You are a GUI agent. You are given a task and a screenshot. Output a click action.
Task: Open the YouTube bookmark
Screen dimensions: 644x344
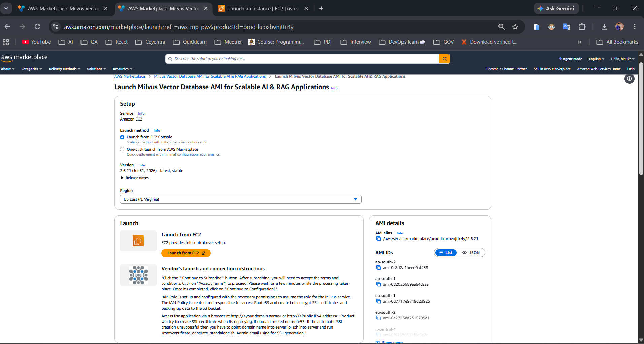[36, 42]
